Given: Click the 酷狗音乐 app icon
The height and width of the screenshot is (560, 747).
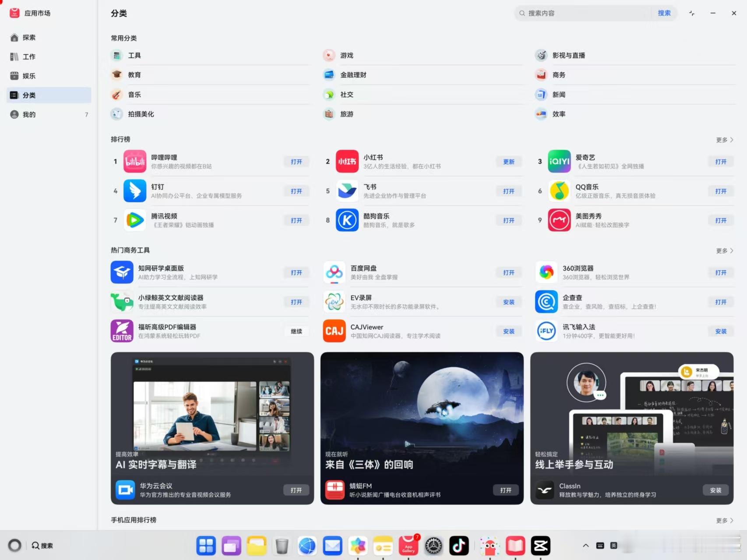Looking at the screenshot, I should [347, 220].
